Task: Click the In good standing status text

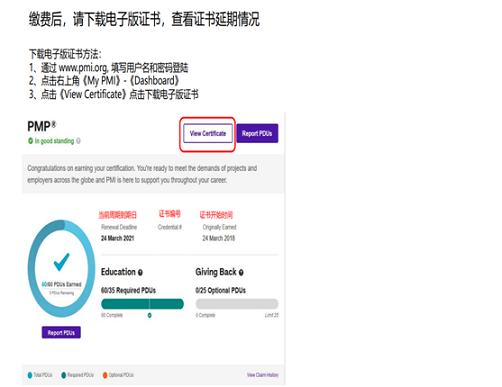Action: (54, 141)
